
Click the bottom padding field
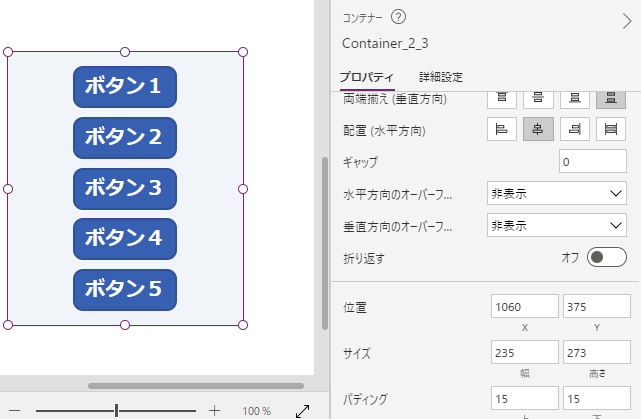coord(596,398)
